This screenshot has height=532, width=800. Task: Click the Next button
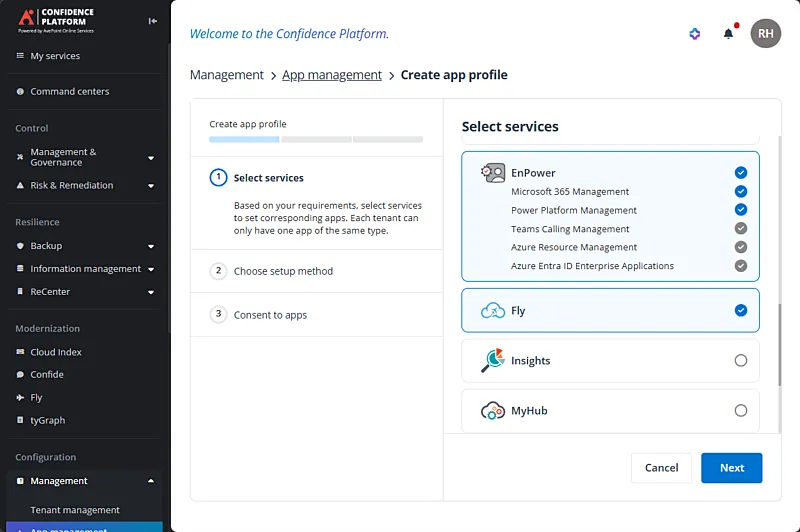coord(731,468)
